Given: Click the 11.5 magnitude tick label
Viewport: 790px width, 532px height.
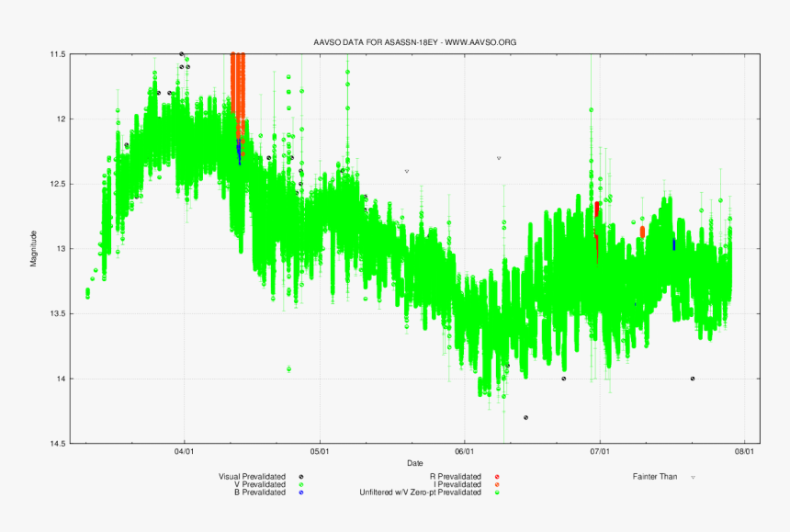Looking at the screenshot, I should (56, 54).
